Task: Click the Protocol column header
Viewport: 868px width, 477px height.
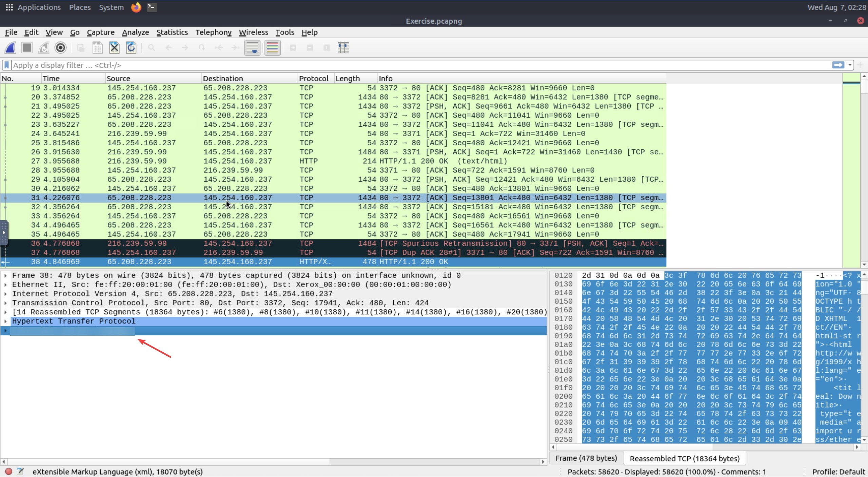Action: point(313,78)
